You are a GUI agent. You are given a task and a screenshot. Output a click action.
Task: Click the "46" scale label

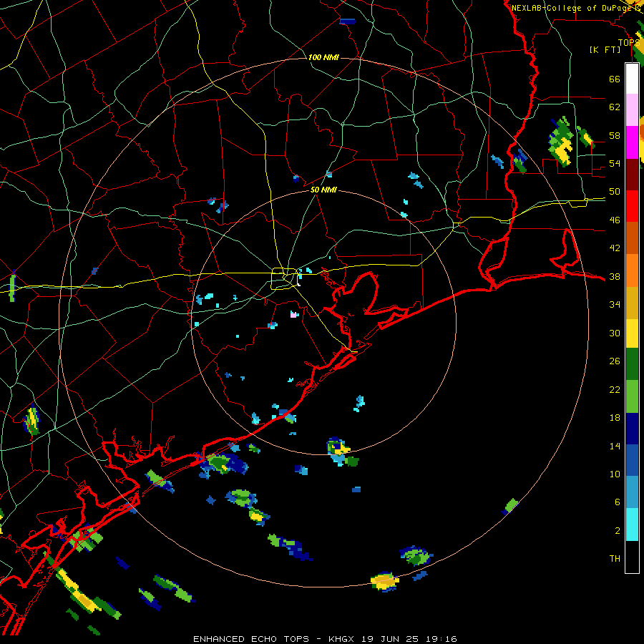(x=615, y=220)
